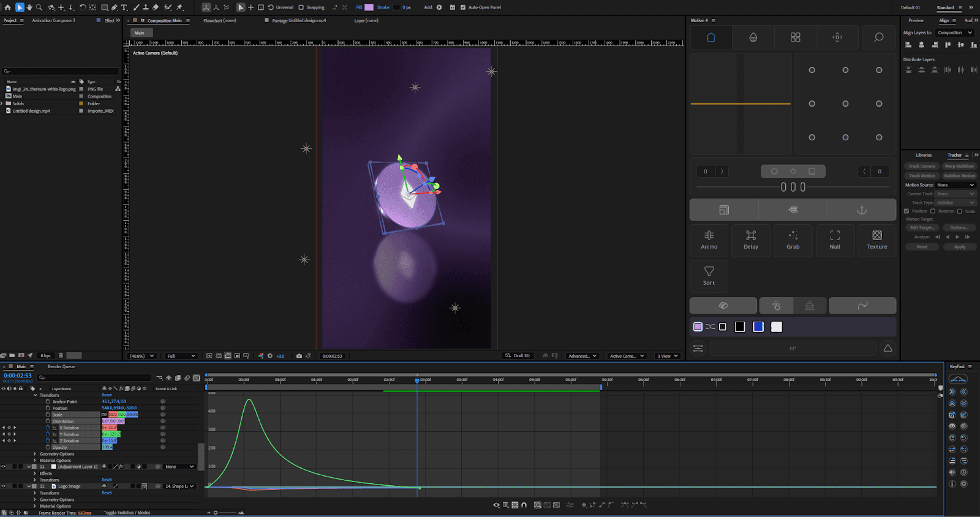Open the Full resolution dropdown
The height and width of the screenshot is (517, 980).
coord(181,356)
